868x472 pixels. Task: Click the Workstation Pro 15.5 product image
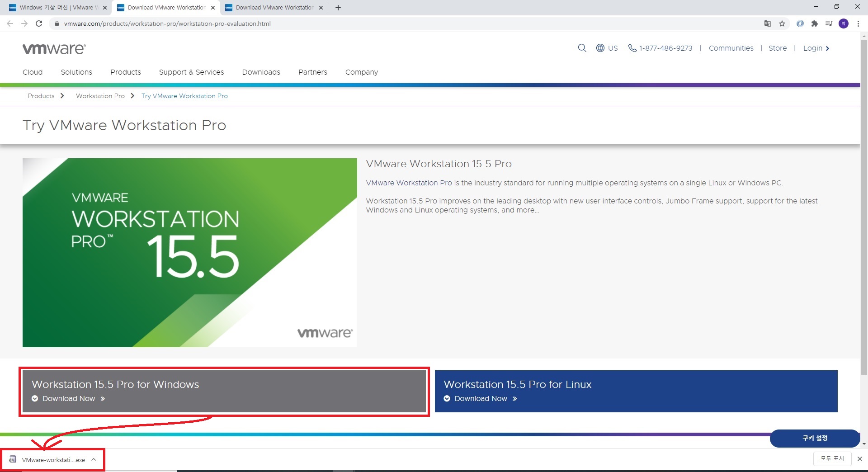tap(190, 253)
